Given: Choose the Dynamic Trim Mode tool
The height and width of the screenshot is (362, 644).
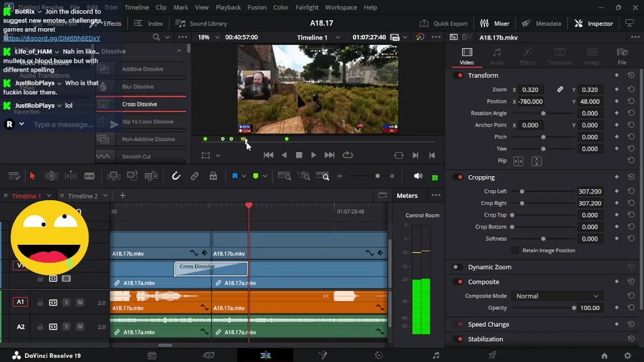Looking at the screenshot, I should [x=70, y=176].
